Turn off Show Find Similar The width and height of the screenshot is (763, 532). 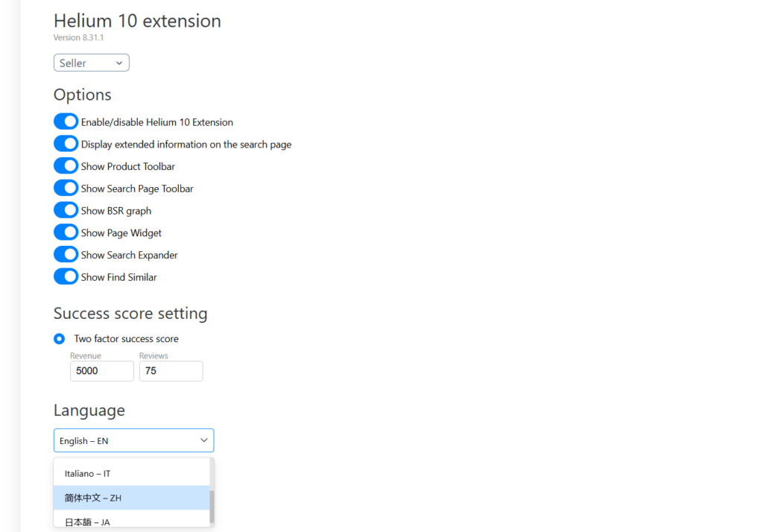tap(66, 276)
